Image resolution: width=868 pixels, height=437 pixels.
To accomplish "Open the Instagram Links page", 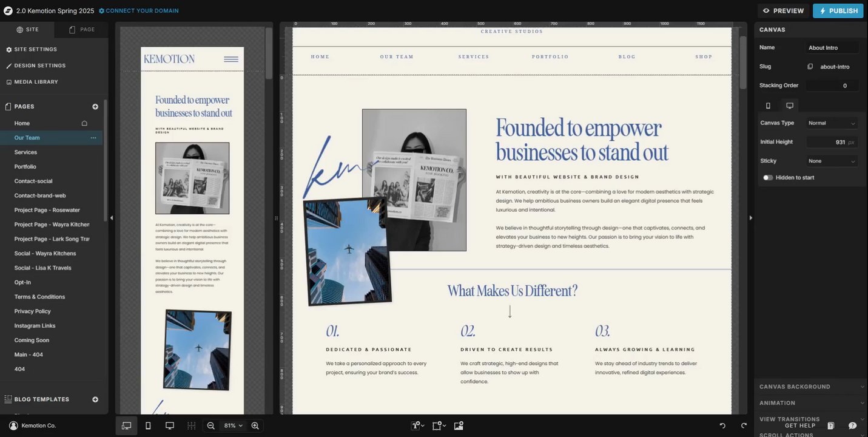I will point(35,326).
